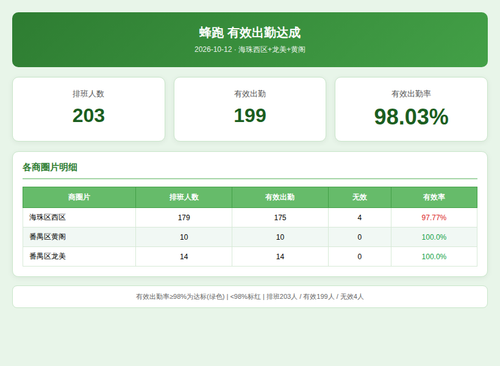Select the value 203 in the 排班人数 card
Screen dimensions: 500x366
(x=89, y=116)
